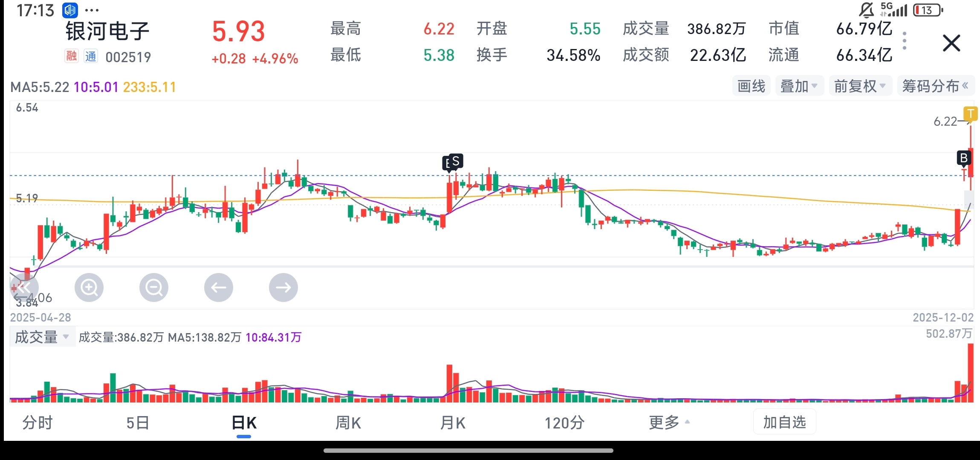The image size is (980, 460).
Task: Pan chart right with arrow button
Action: coord(283,288)
